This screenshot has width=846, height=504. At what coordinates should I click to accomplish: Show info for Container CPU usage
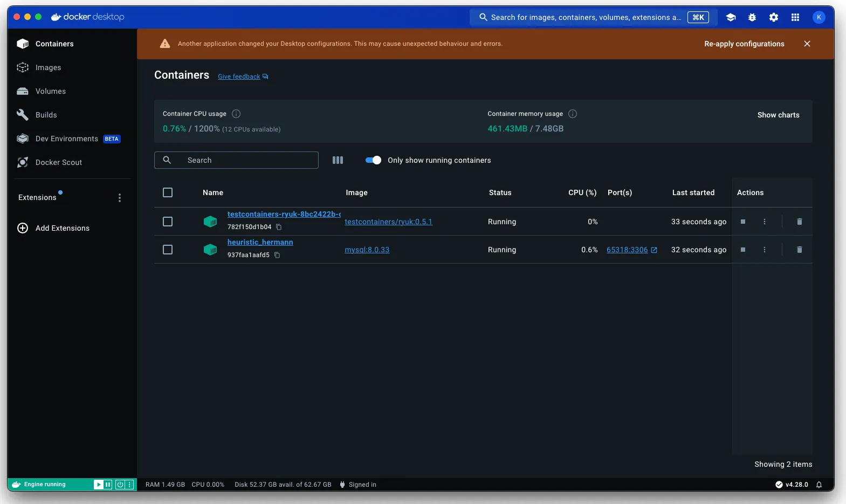click(236, 114)
